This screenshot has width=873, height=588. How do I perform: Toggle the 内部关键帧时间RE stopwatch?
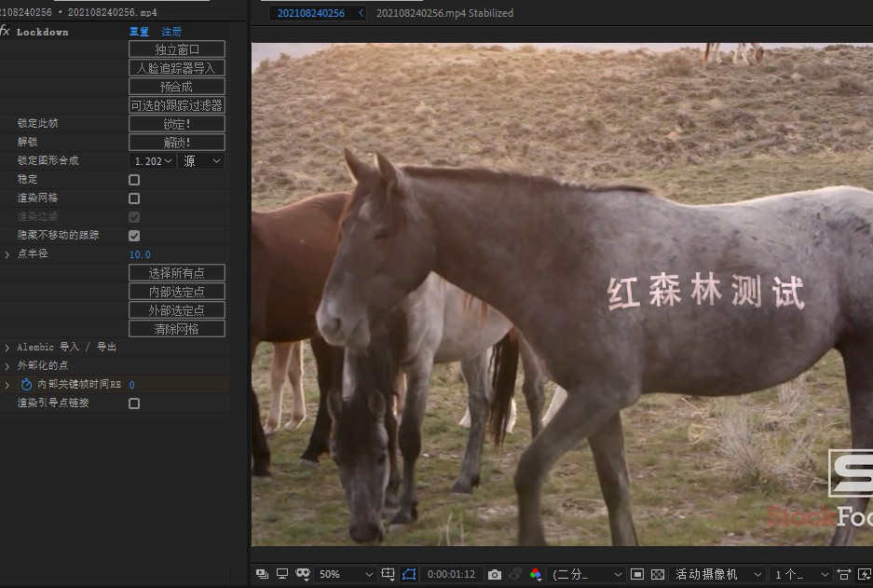tap(26, 384)
